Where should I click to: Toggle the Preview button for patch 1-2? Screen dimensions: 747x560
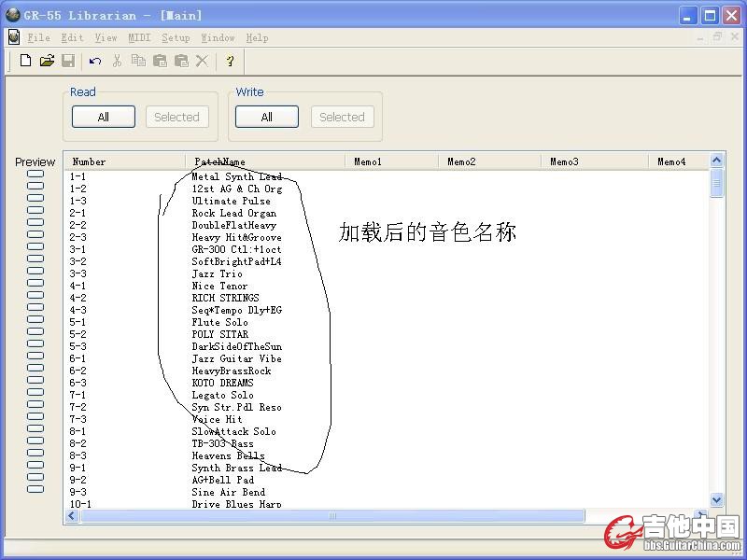click(35, 185)
